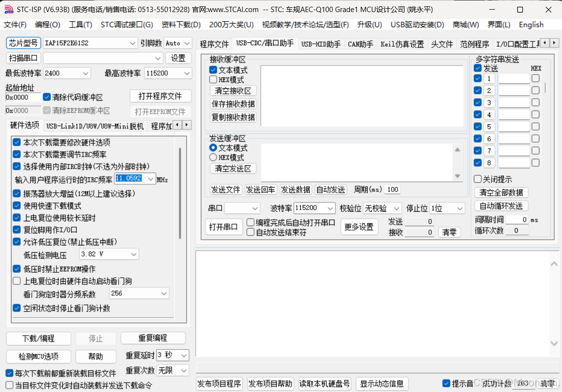Click multi-string row 2 text field

point(514,90)
